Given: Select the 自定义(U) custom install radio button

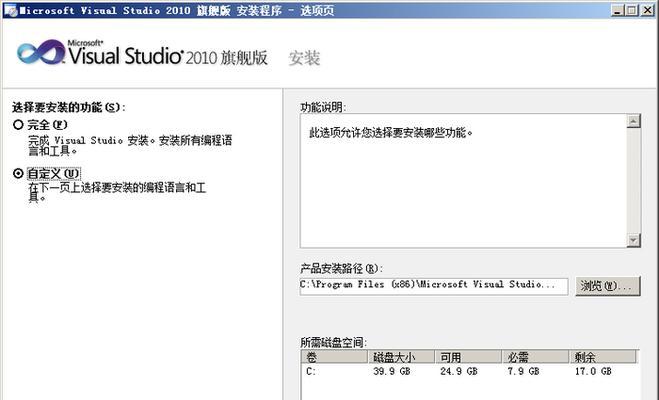Looking at the screenshot, I should tap(18, 173).
